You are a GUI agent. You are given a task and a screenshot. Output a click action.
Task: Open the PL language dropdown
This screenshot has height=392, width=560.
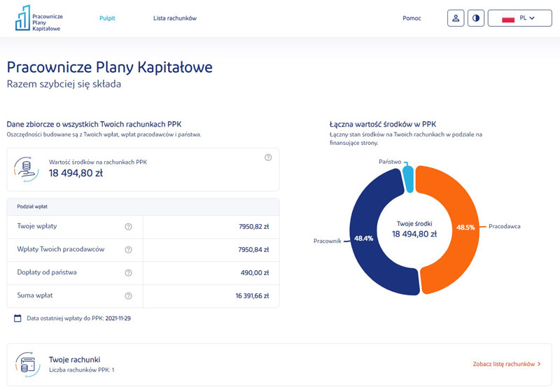pyautogui.click(x=519, y=18)
